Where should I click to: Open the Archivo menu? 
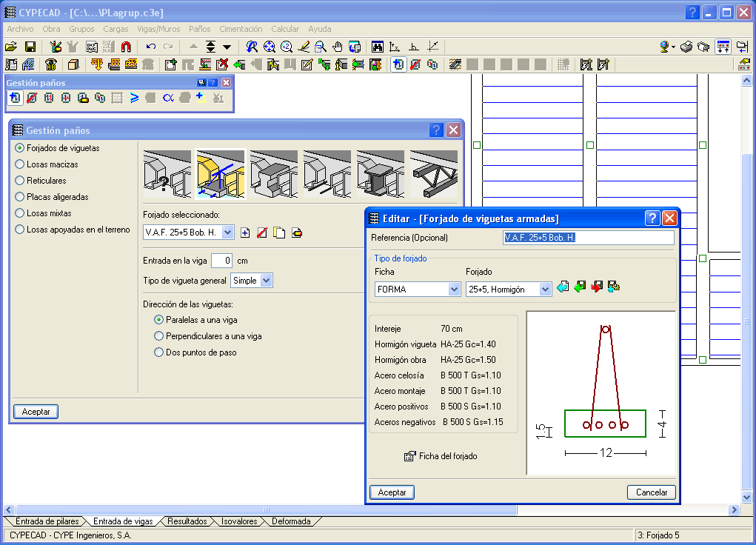[20, 29]
